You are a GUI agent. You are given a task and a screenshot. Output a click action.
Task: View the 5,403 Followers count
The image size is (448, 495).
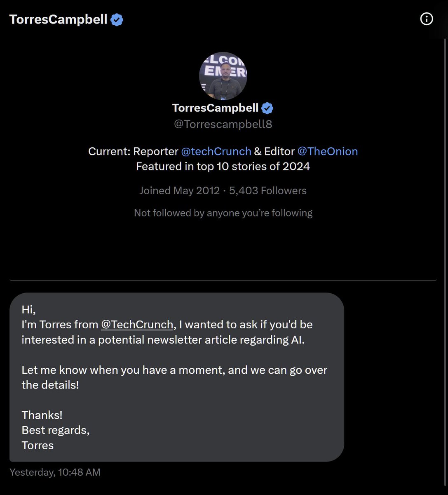point(268,191)
